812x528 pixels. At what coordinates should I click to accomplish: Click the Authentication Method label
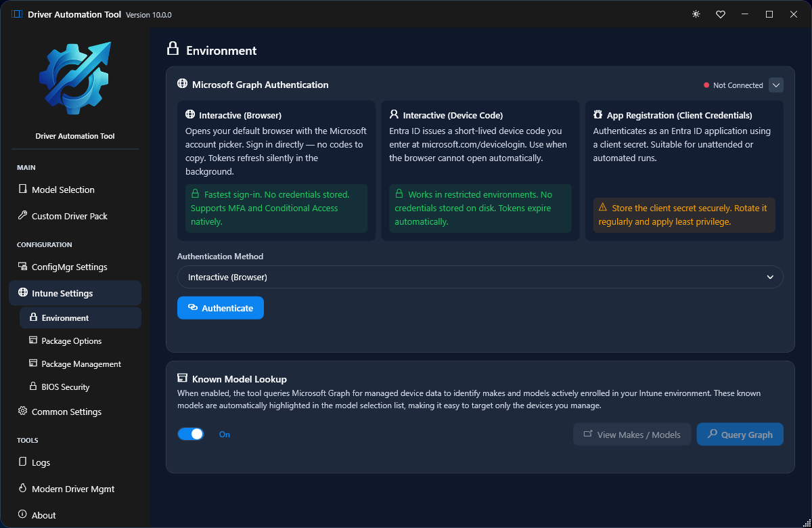tap(220, 257)
